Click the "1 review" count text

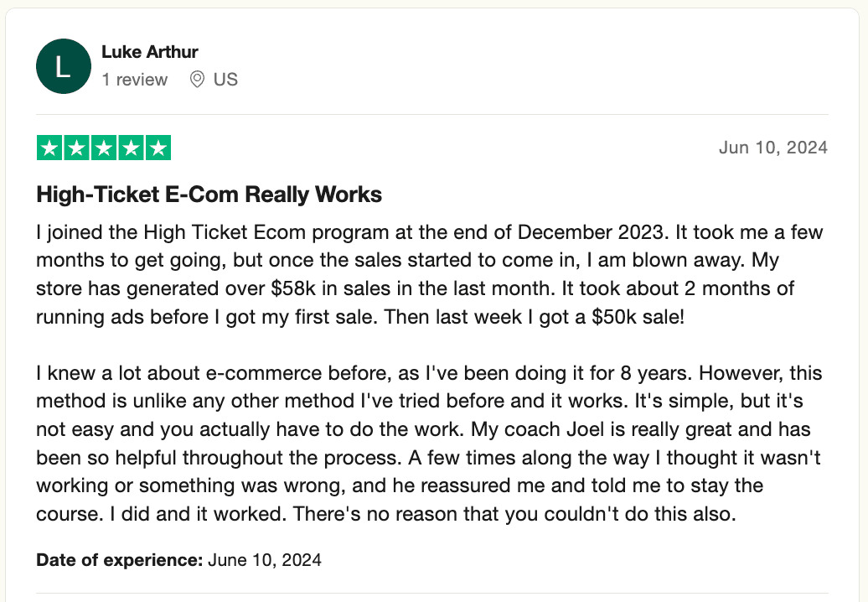tap(135, 80)
